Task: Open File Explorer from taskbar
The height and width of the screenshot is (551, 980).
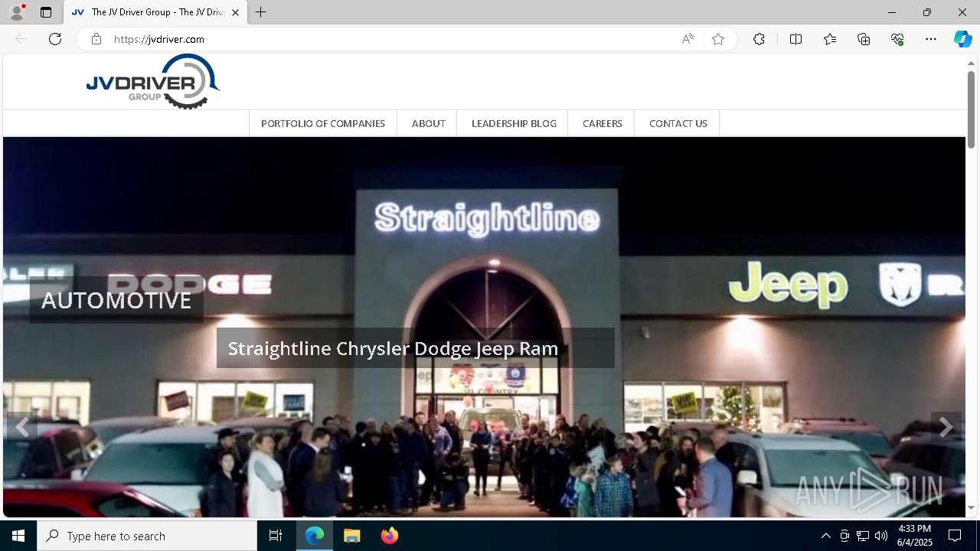Action: tap(351, 536)
